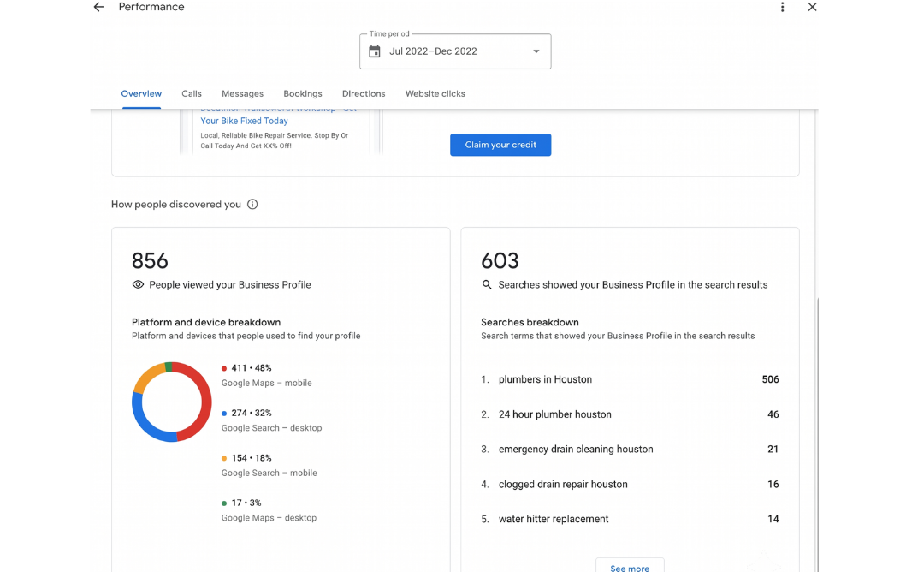Click the orange Google Search mobile legend dot

pos(224,457)
